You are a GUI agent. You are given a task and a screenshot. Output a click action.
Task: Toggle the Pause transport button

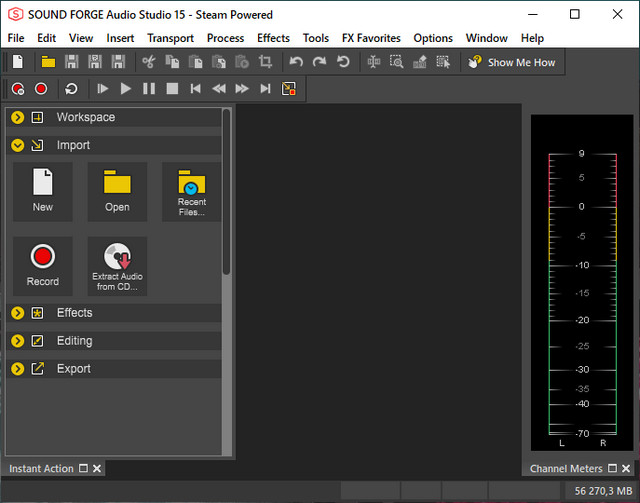click(149, 89)
